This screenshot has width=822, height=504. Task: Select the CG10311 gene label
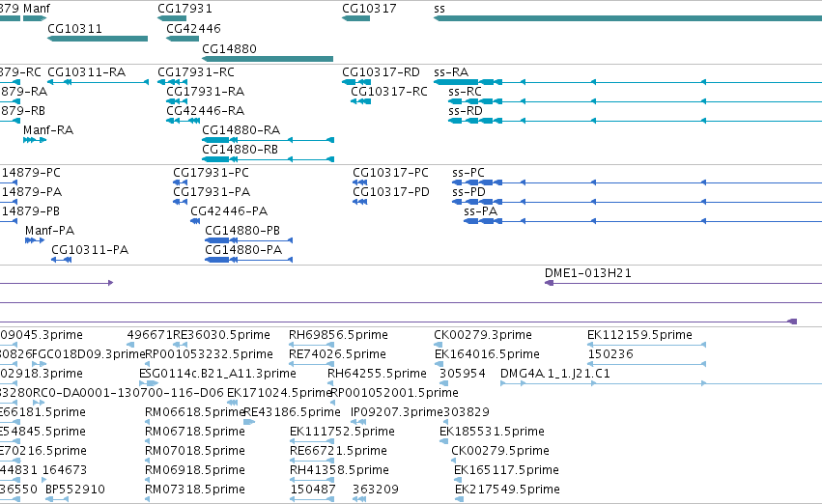click(74, 29)
